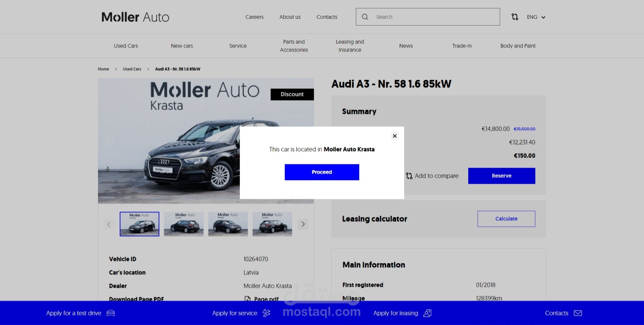
Task: Open the News menu item
Action: click(406, 46)
